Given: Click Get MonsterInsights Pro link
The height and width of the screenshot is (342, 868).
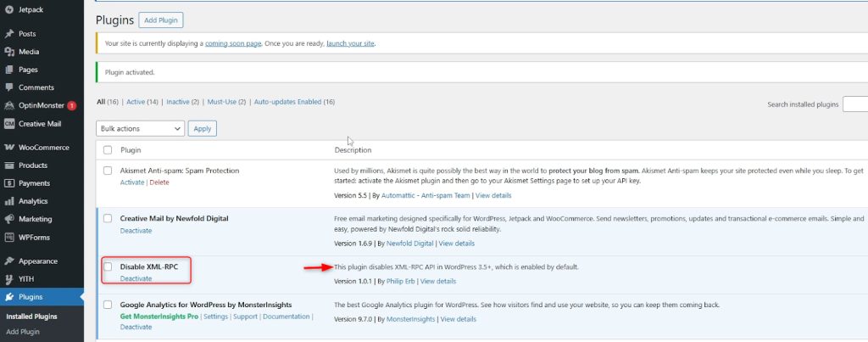Looking at the screenshot, I should 159,317.
